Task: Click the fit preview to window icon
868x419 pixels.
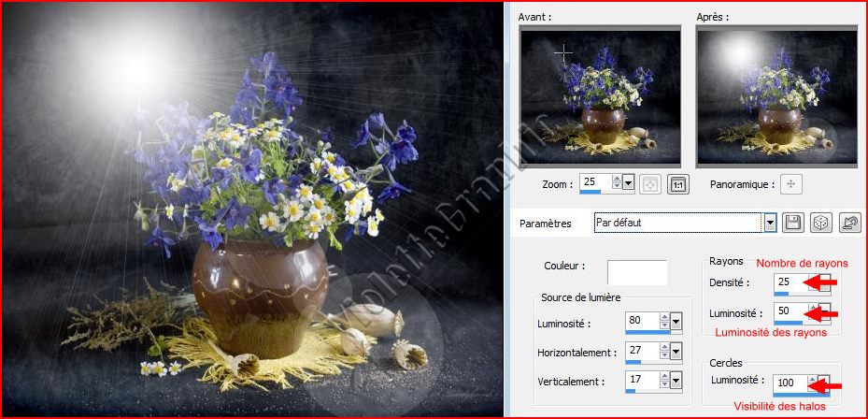Action: [x=650, y=184]
